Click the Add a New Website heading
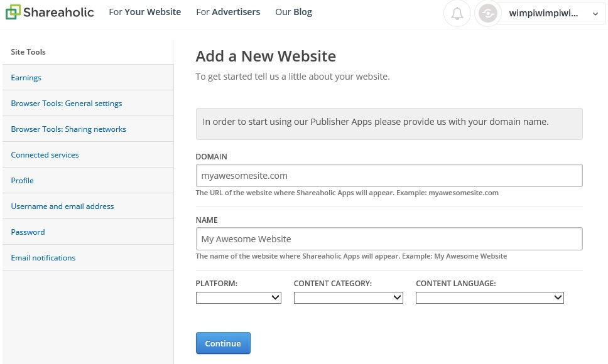Screen dimensions: 608x364 (266, 56)
